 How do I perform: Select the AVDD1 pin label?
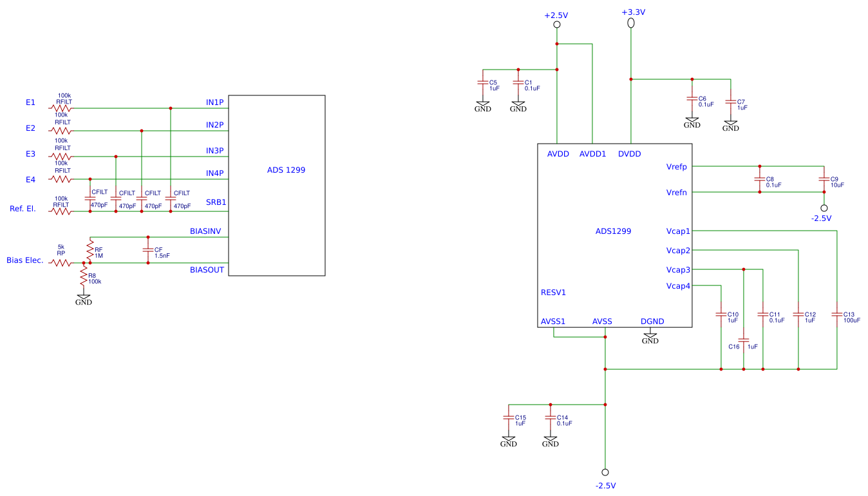[x=592, y=154]
